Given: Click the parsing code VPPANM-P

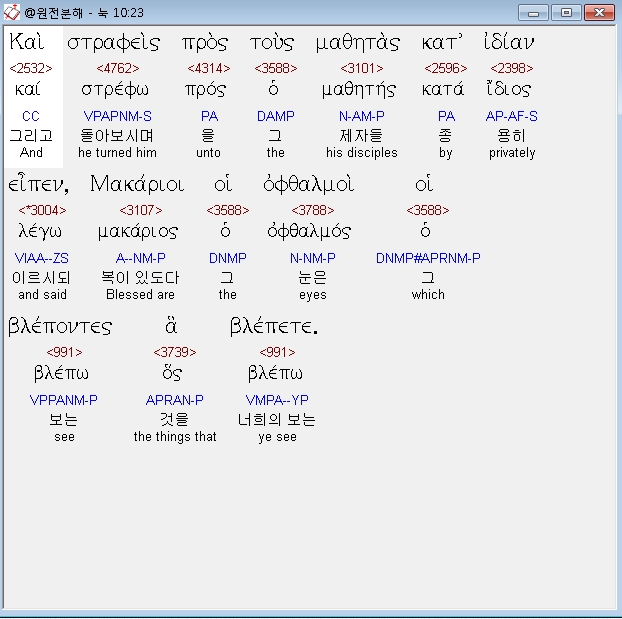Looking at the screenshot, I should (63, 400).
